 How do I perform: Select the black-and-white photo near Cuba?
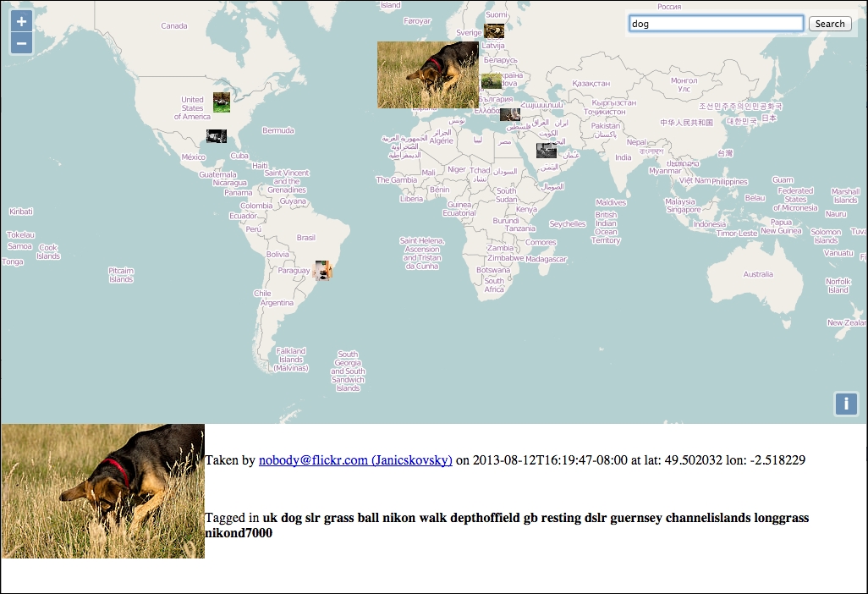(x=217, y=135)
